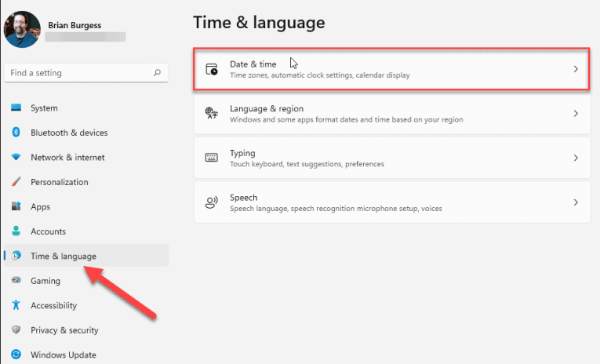Select Network & internet
This screenshot has height=364, width=600.
pyautogui.click(x=86, y=158)
